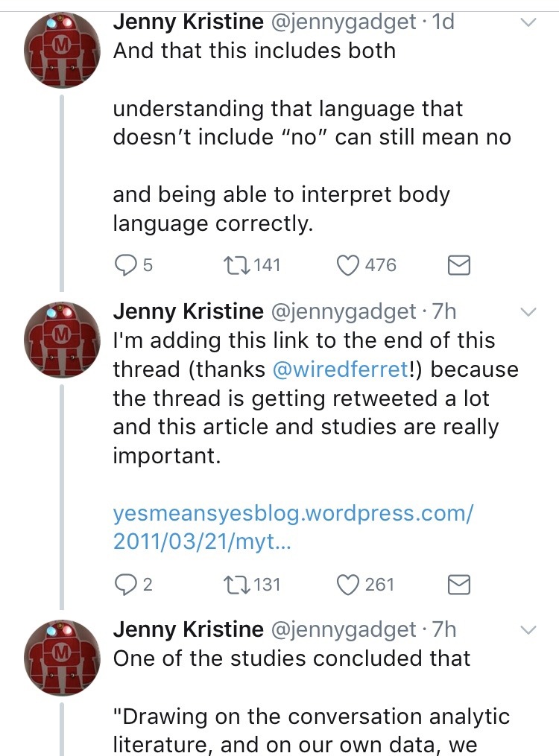The height and width of the screenshot is (756, 559).
Task: Expand chevron menu on article link tweet
Action: coord(528,311)
